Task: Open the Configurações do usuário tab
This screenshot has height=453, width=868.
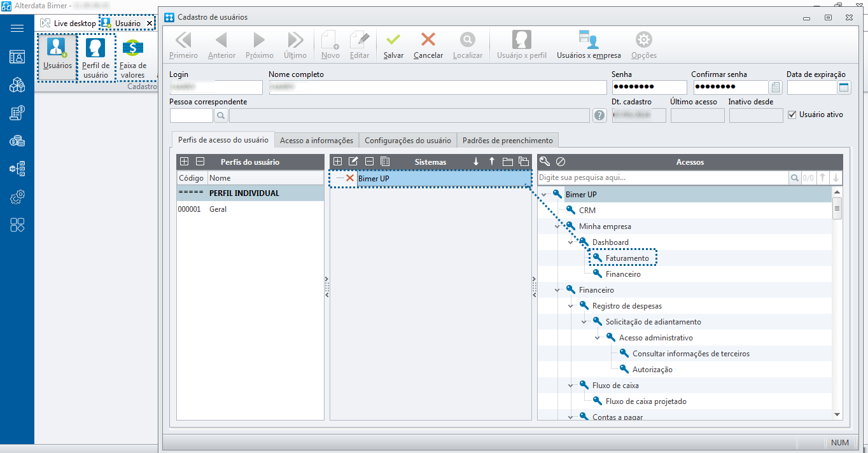Action: (408, 141)
